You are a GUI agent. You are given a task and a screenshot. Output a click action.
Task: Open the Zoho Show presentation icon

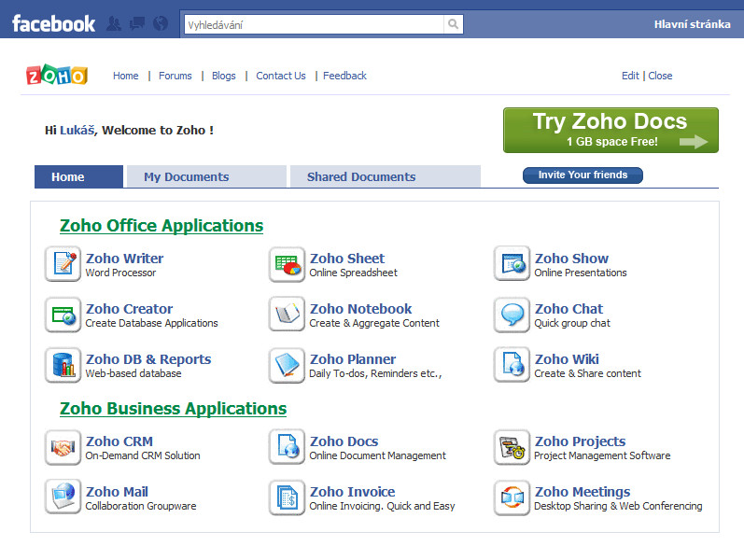512,264
